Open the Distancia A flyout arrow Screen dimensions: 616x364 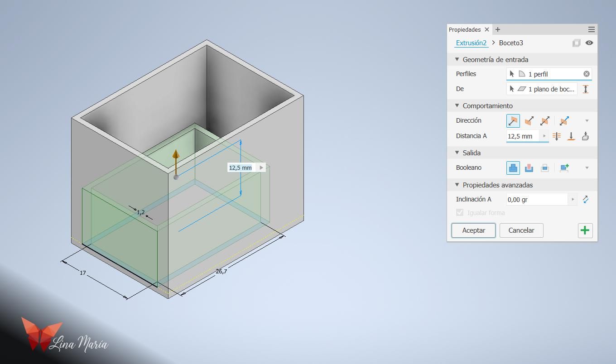pyautogui.click(x=544, y=136)
